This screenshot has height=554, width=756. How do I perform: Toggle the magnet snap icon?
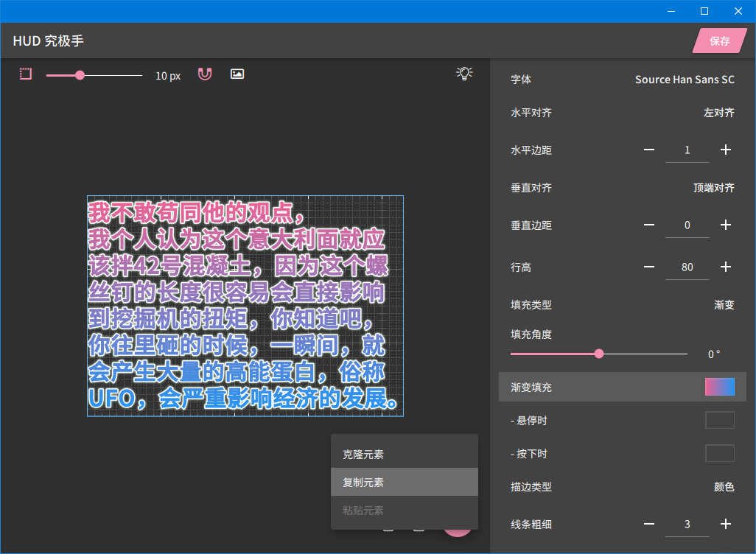click(205, 74)
